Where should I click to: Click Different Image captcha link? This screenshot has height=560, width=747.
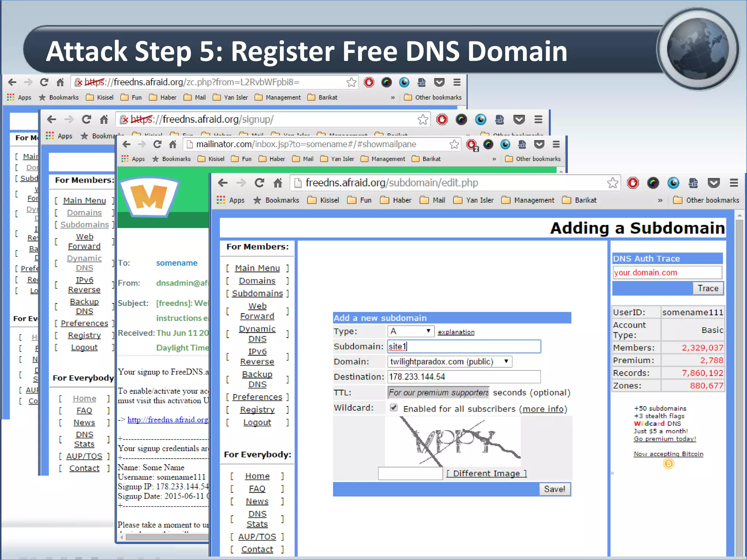click(x=487, y=474)
